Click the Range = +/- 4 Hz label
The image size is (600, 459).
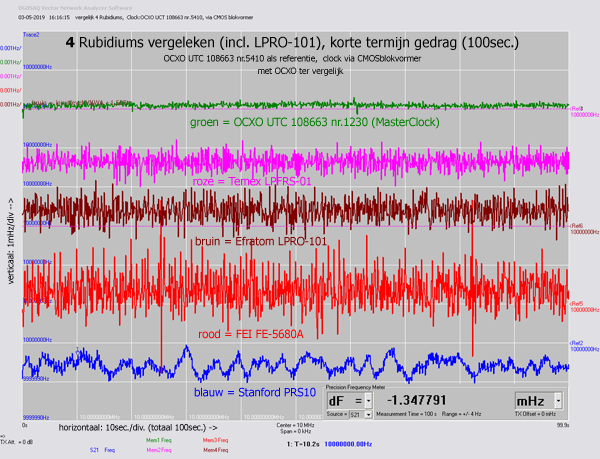pos(461,414)
